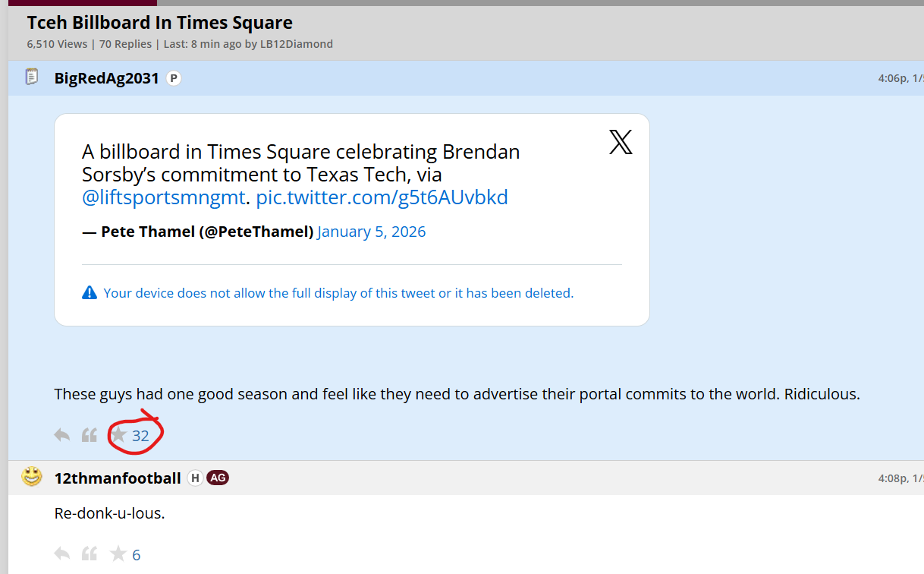Open the pic.twitter.com/g5t6AUvbkd link

(x=382, y=198)
